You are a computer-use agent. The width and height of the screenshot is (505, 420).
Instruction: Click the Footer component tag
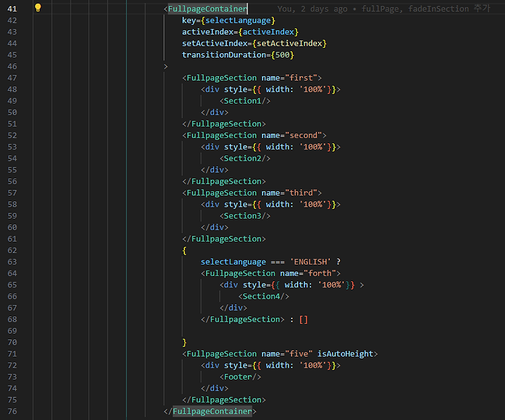pyautogui.click(x=240, y=377)
